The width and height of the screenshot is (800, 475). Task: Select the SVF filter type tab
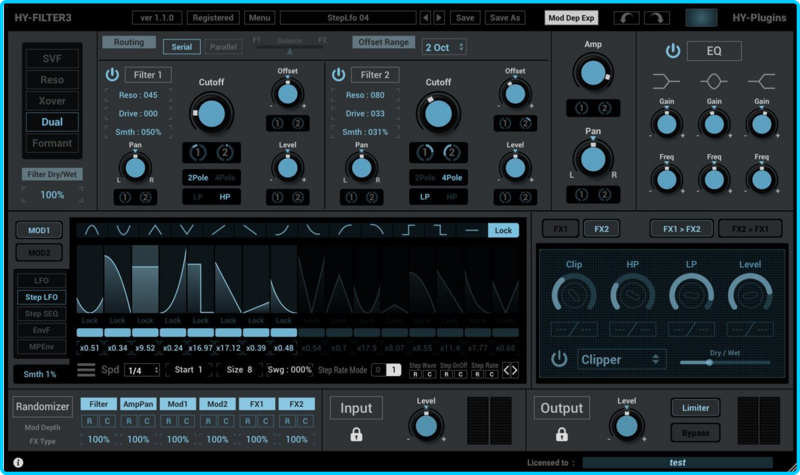point(52,59)
